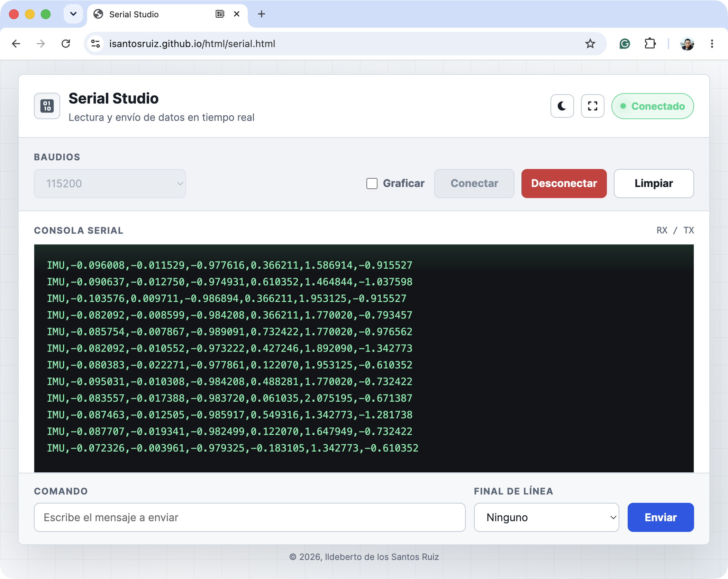Screen dimensions: 728x579
Task: Clear the console with Limpiar
Action: point(654,184)
